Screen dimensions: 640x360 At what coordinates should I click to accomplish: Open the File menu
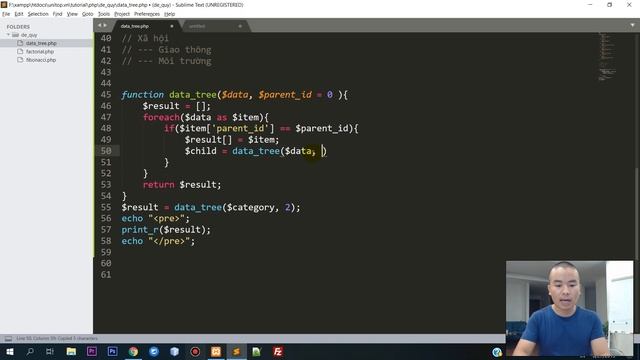[6, 14]
